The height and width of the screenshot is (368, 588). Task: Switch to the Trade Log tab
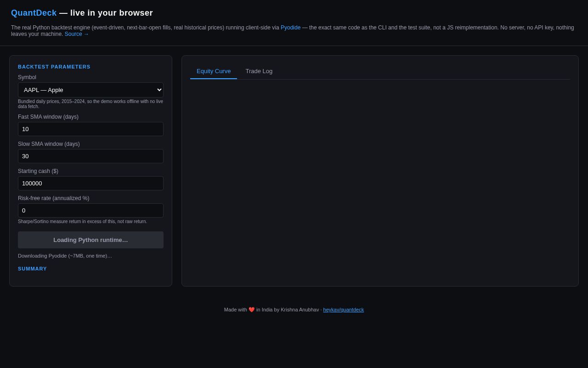259,71
